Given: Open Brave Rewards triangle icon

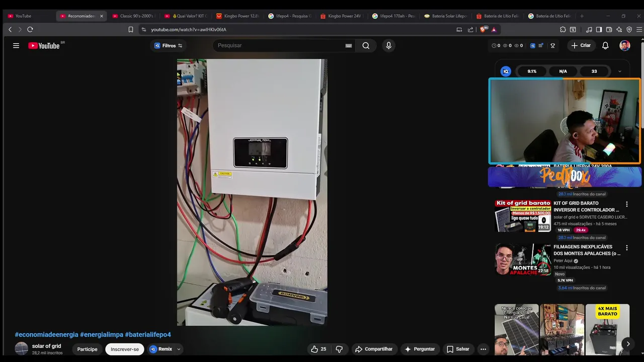Looking at the screenshot, I should click(x=494, y=30).
